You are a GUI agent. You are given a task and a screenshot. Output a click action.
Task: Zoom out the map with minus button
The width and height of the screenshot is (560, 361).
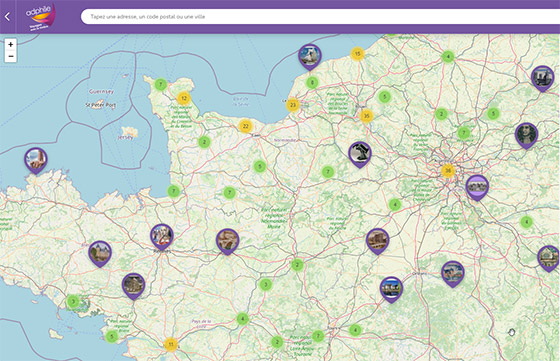(11, 56)
